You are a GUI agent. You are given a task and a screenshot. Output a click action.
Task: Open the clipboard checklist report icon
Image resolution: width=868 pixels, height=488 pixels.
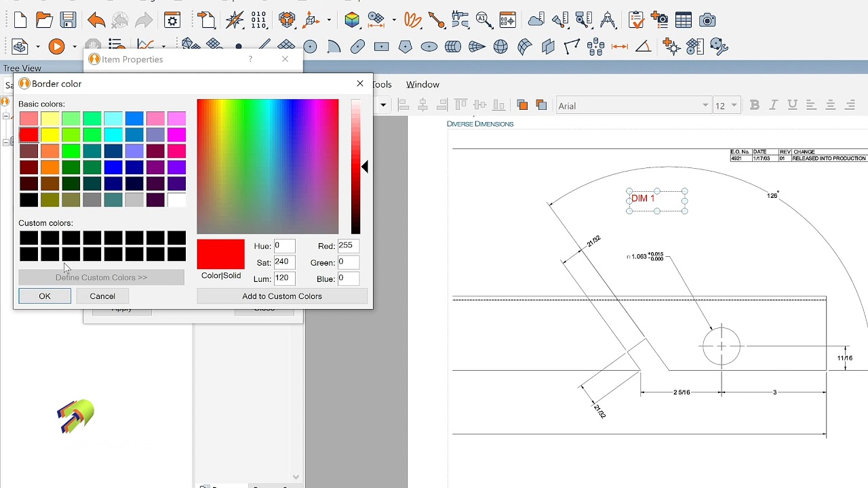click(636, 20)
